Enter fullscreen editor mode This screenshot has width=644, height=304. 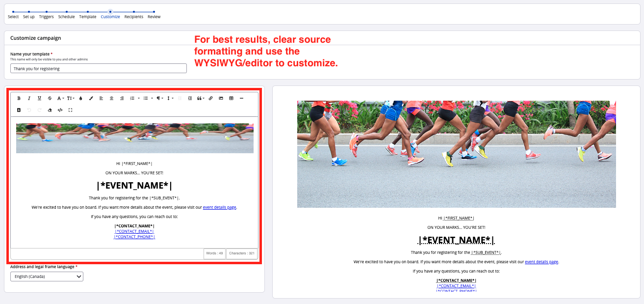70,110
